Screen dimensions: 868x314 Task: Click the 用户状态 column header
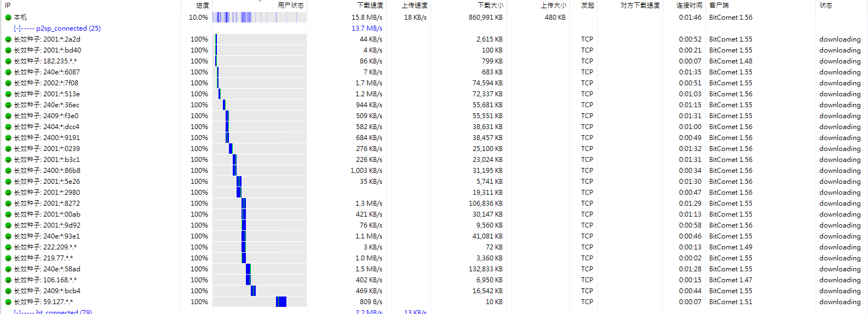coord(290,5)
